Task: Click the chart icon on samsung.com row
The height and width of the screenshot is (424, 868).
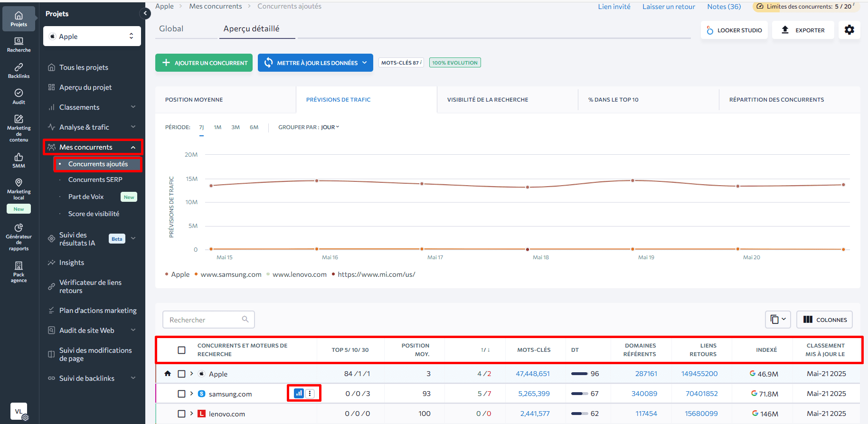Action: pyautogui.click(x=299, y=393)
